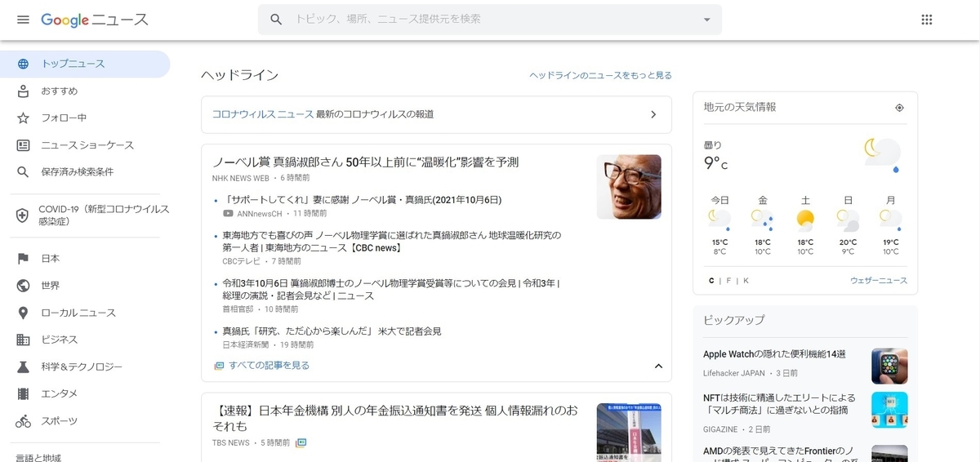
Task: Click the 今日 forecast column
Action: (x=719, y=224)
